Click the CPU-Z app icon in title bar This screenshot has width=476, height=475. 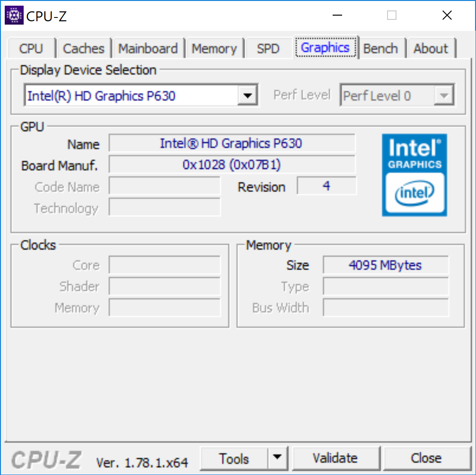[x=14, y=15]
